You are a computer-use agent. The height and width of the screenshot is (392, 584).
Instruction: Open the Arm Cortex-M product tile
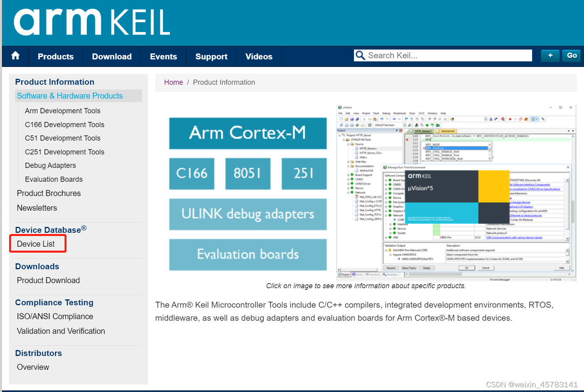[x=247, y=133]
